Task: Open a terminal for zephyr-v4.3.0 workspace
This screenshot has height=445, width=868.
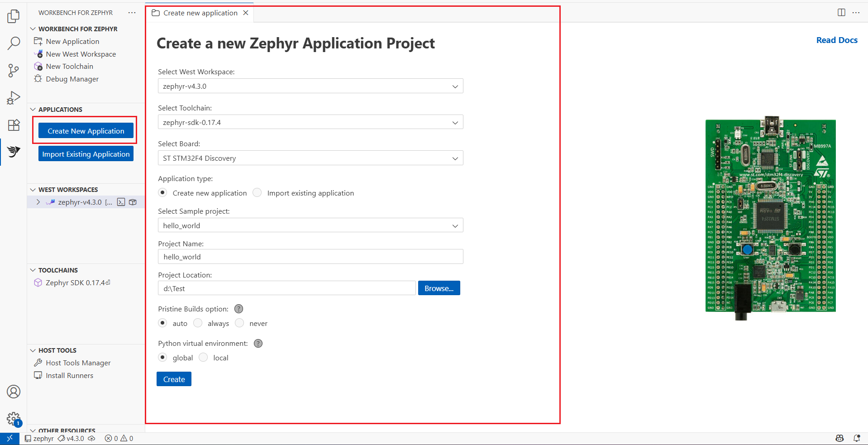Action: (x=120, y=202)
